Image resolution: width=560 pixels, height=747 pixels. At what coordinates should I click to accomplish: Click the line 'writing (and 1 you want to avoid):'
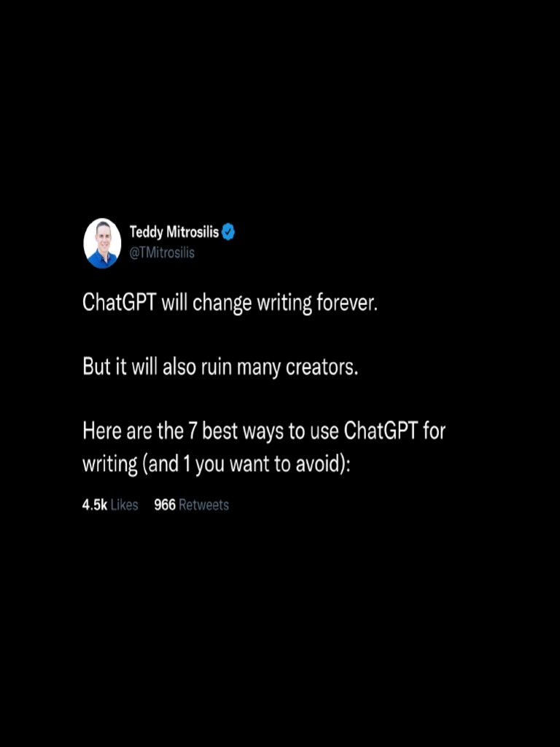coord(216,464)
